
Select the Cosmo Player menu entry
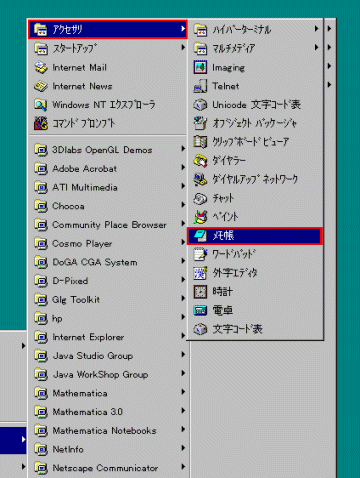click(x=108, y=244)
